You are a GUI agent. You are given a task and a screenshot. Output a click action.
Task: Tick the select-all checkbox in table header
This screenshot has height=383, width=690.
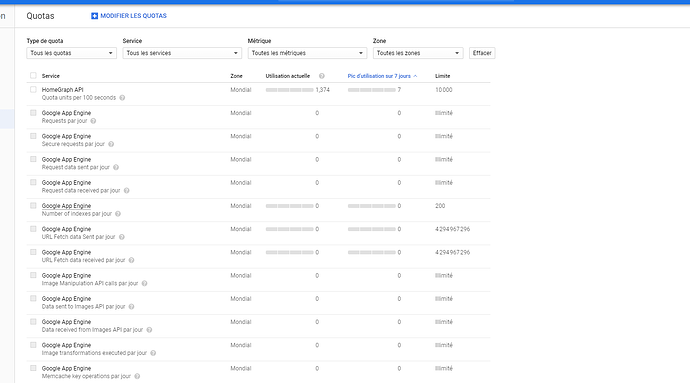[x=33, y=76]
